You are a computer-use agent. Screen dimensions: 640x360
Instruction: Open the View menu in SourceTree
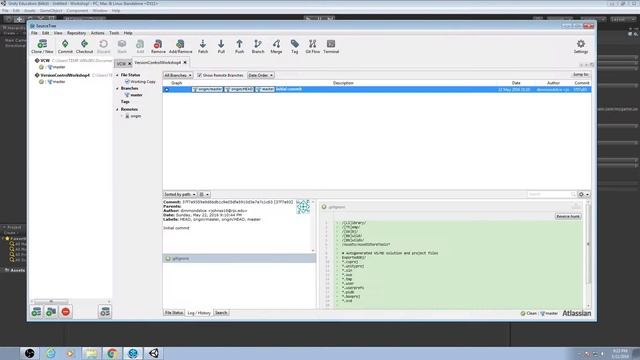coord(58,33)
